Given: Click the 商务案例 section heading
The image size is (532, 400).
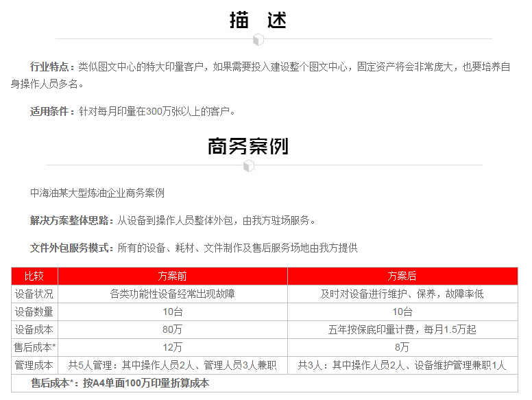Looking at the screenshot, I should (248, 146).
